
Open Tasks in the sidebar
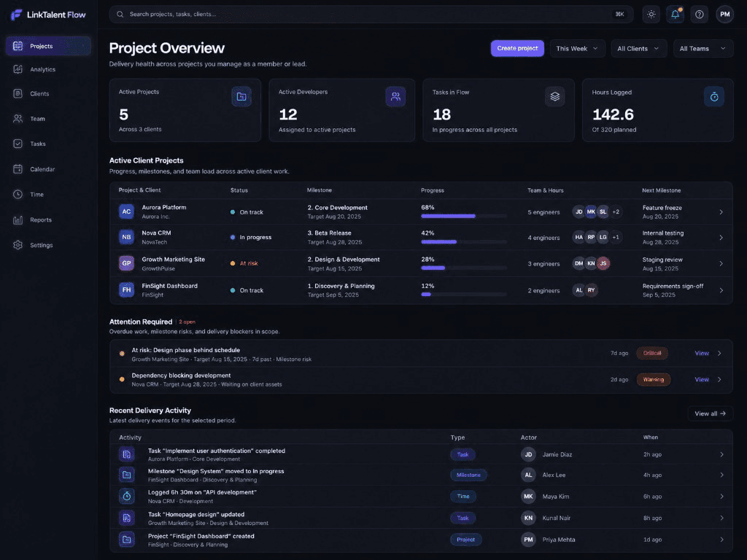point(48,144)
